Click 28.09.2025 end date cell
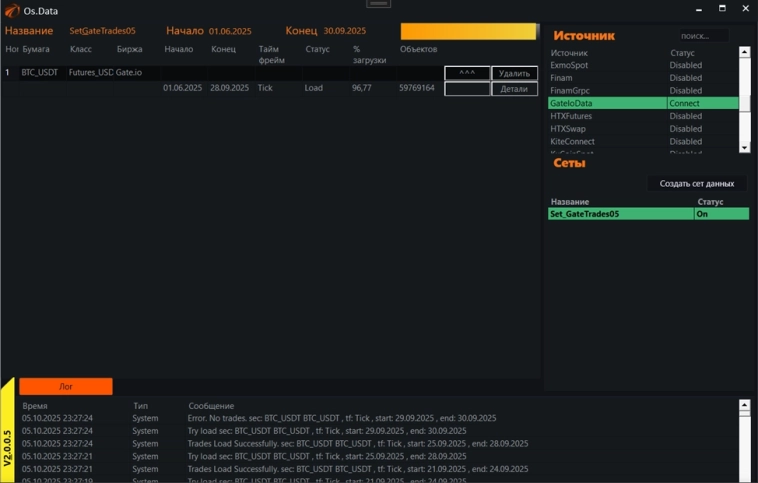The image size is (758, 483). point(230,88)
